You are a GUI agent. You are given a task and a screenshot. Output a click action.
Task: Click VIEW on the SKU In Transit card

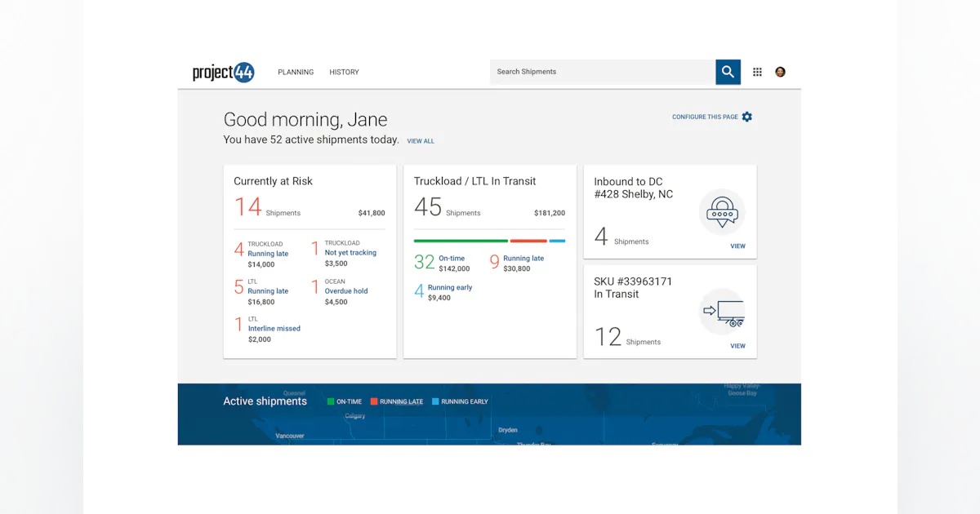(x=737, y=345)
